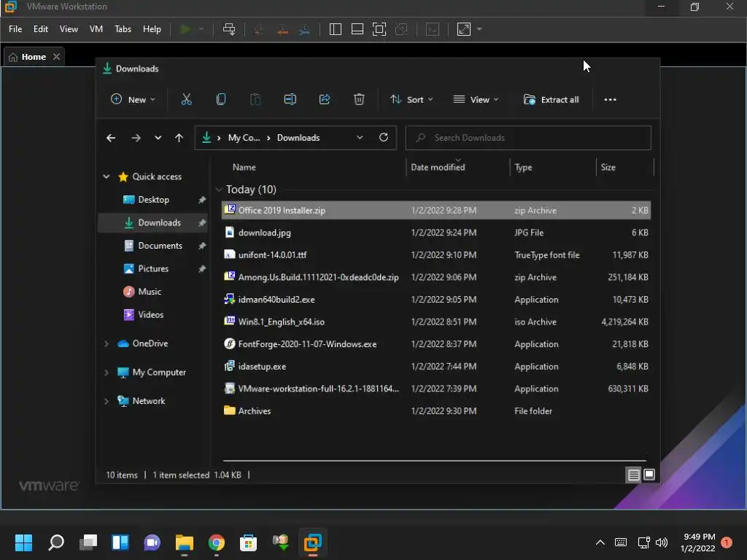Image resolution: width=747 pixels, height=560 pixels.
Task: Open the VMware File menu
Action: [15, 29]
